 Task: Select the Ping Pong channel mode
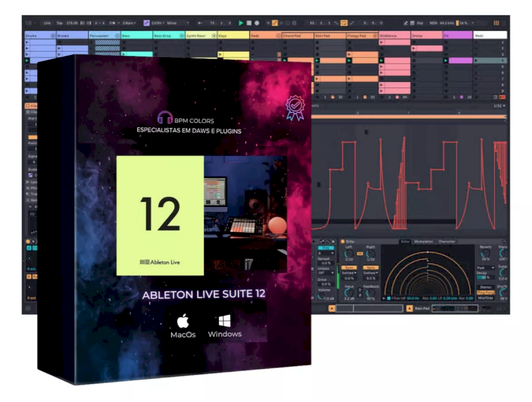point(485,292)
